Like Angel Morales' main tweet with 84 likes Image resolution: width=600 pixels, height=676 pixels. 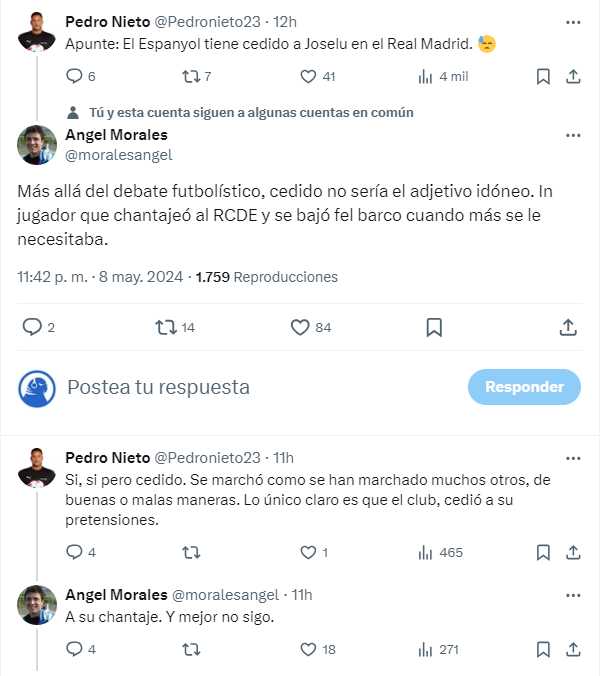pos(300,327)
